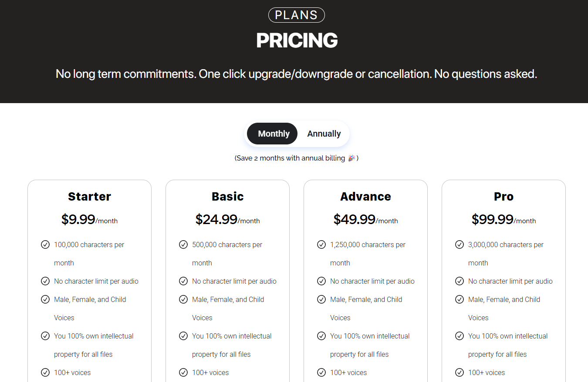Screen dimensions: 588x382
Task: Click Basic's Male, Female, Child Voices checkmark
Action: 183,299
